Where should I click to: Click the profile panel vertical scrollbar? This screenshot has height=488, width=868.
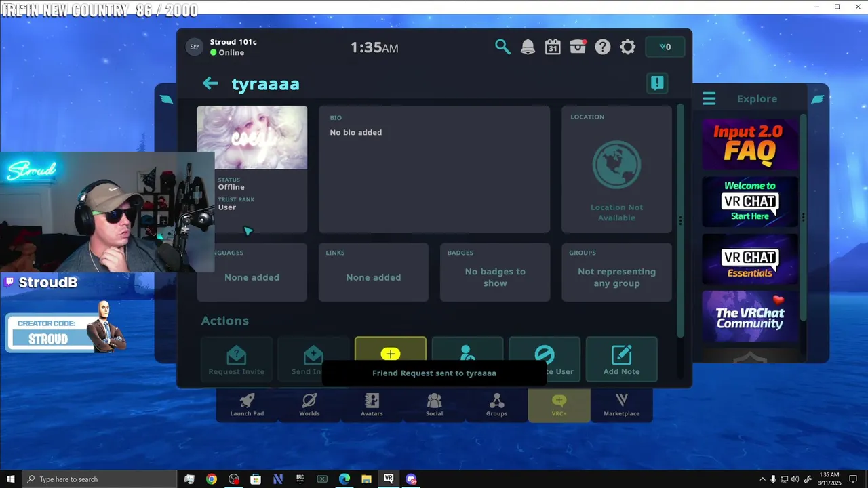pos(680,220)
